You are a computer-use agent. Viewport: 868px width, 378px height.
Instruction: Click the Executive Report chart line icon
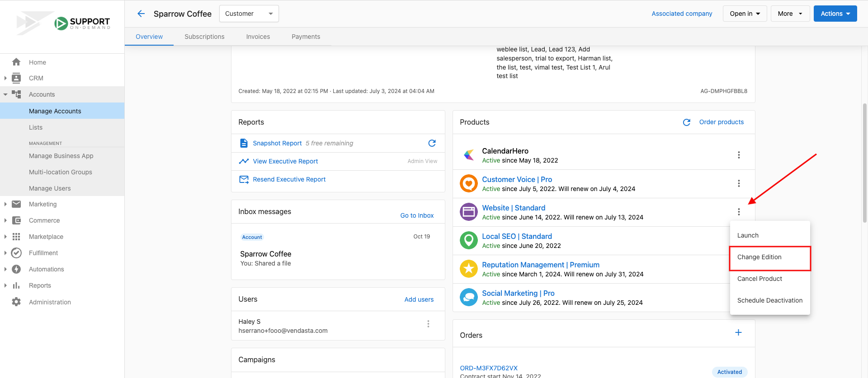tap(244, 161)
